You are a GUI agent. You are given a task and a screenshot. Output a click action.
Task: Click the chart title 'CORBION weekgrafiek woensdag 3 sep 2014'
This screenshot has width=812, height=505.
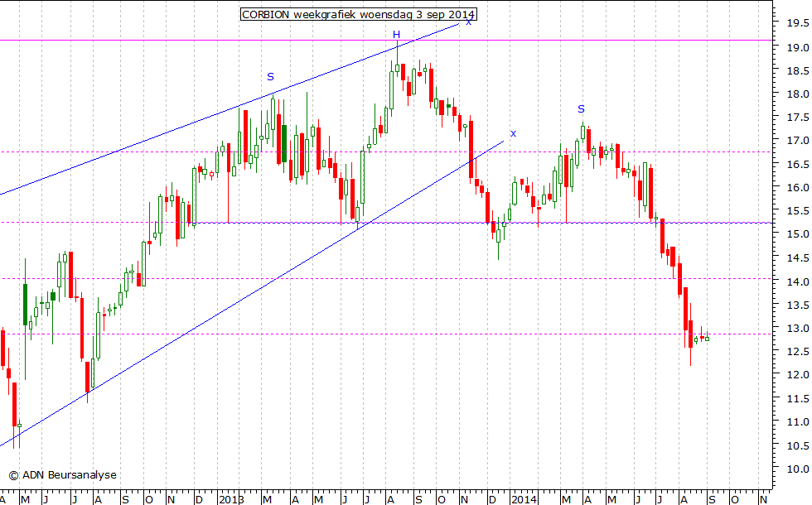point(358,15)
